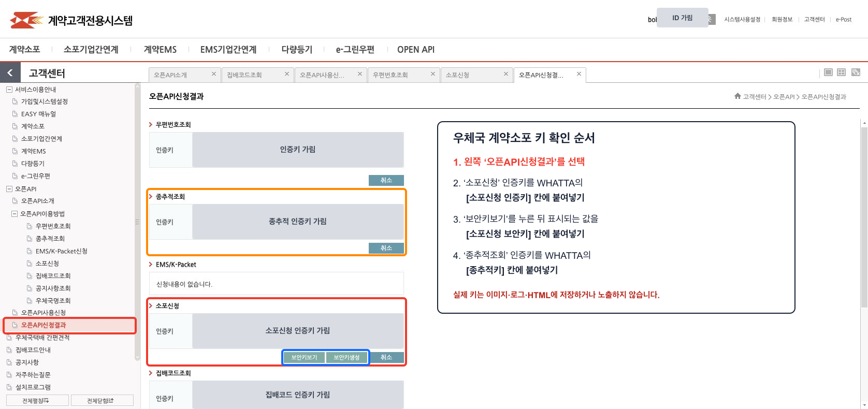This screenshot has width=868, height=409.
Task: Open 시스템사용설정 in top header
Action: coord(742,20)
